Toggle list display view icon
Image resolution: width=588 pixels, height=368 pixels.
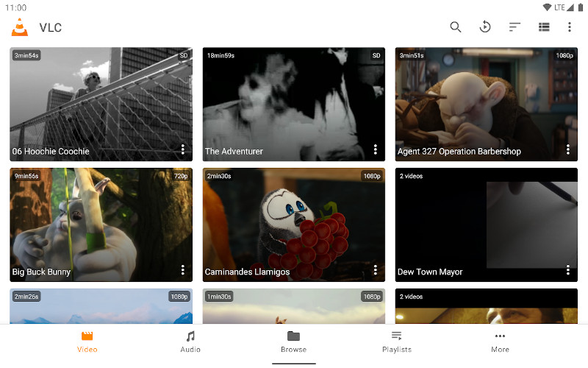tap(544, 27)
